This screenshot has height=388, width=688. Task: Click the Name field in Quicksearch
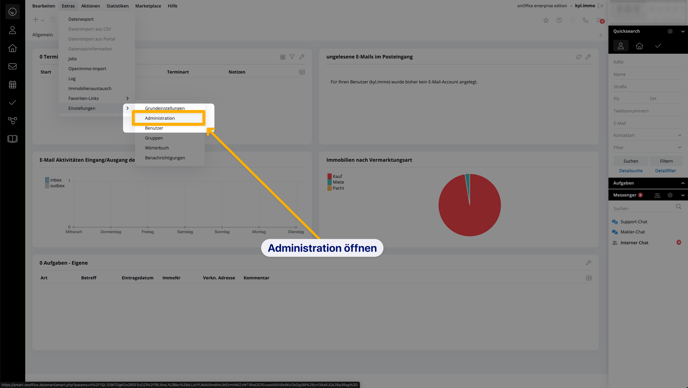point(648,75)
